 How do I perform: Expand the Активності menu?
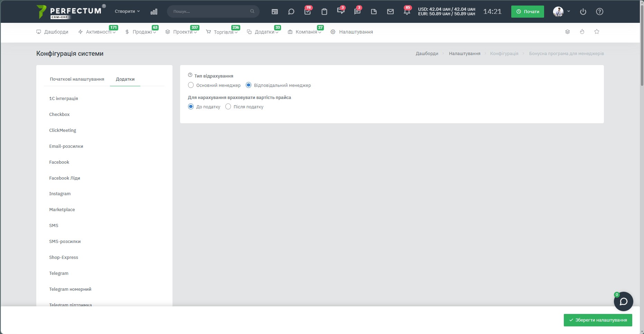[97, 32]
